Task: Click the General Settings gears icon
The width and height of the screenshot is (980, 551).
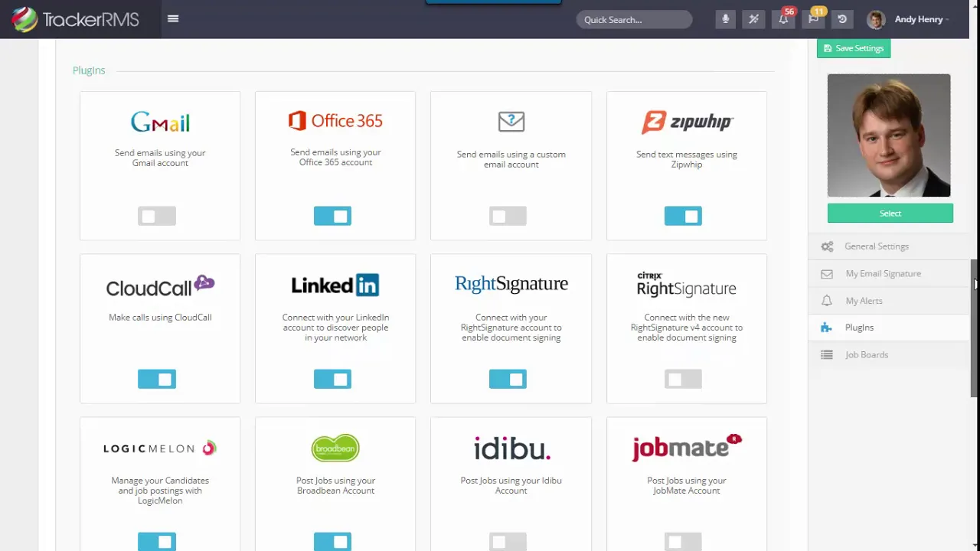Action: click(x=827, y=246)
